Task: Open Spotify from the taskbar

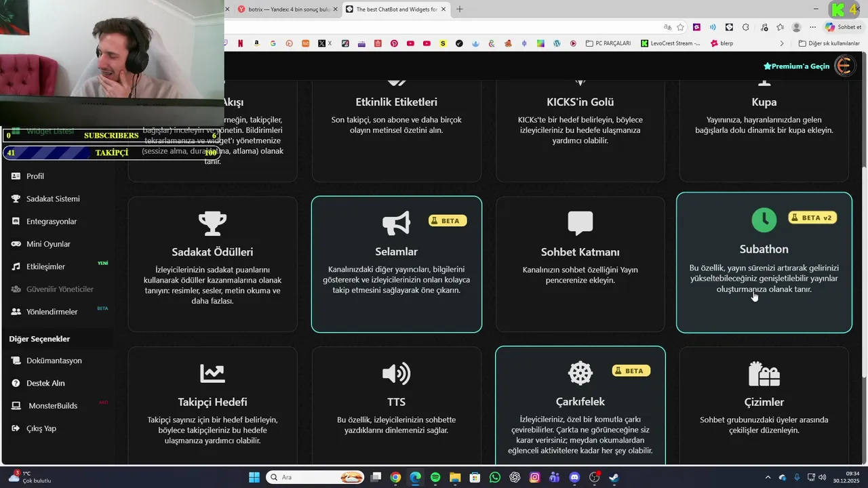Action: point(435,477)
